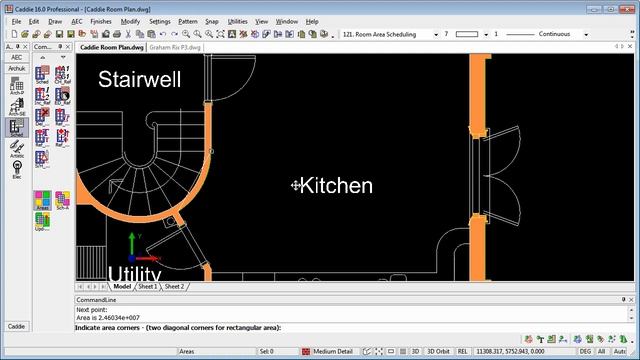Viewport: 640px width, 360px height.
Task: Open the Arch-P application icon
Action: (x=17, y=86)
